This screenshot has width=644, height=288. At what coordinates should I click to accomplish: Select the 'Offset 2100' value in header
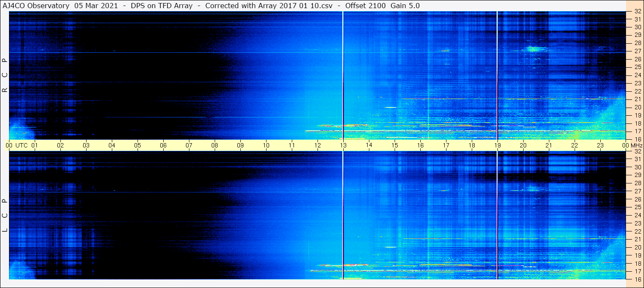pyautogui.click(x=366, y=6)
